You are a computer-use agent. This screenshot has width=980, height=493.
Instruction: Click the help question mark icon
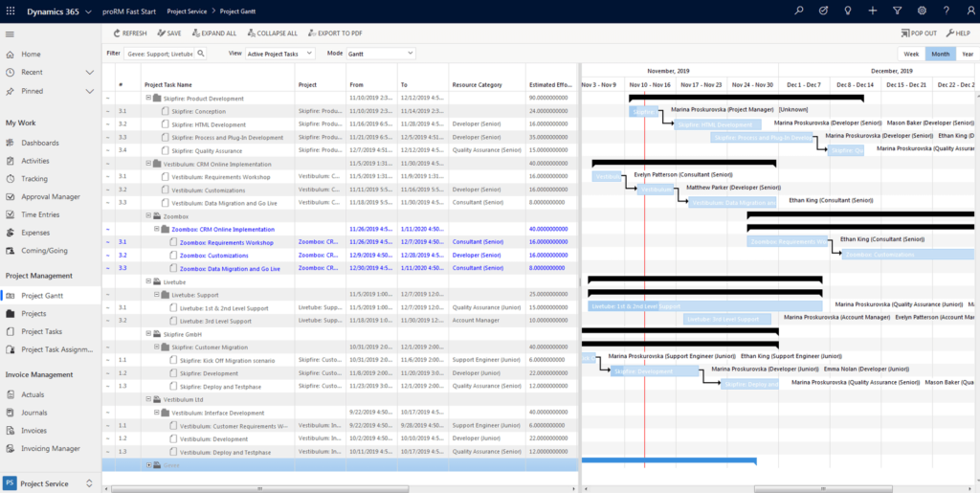point(947,11)
